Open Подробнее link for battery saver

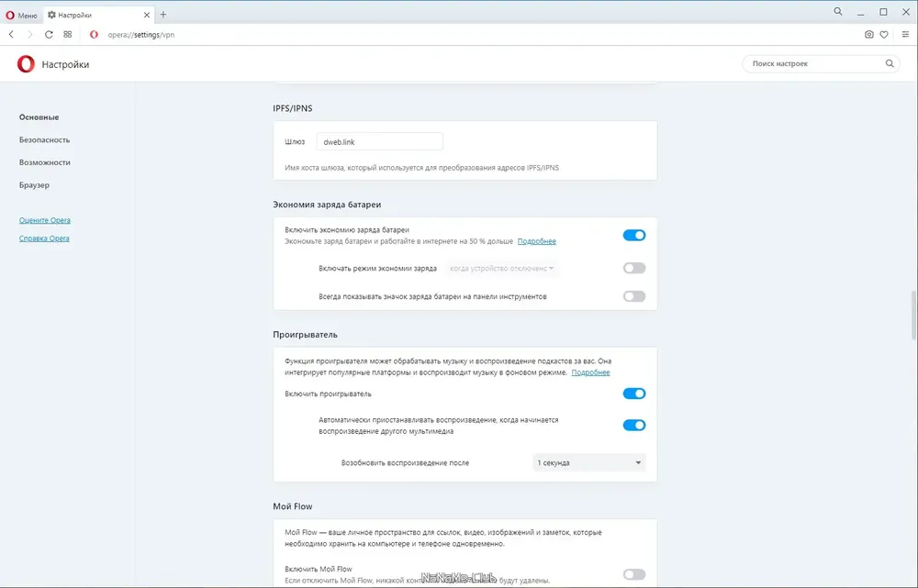point(536,241)
